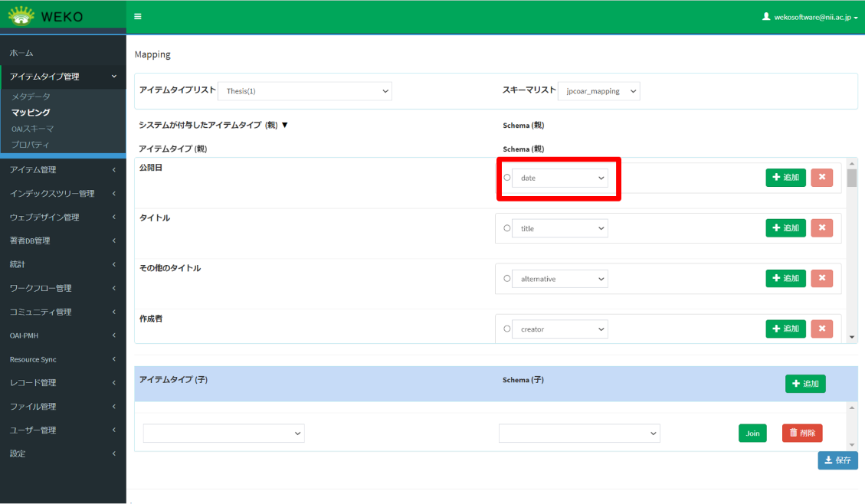The height and width of the screenshot is (504, 865).
Task: Select the radio button beside title
Action: click(x=506, y=228)
